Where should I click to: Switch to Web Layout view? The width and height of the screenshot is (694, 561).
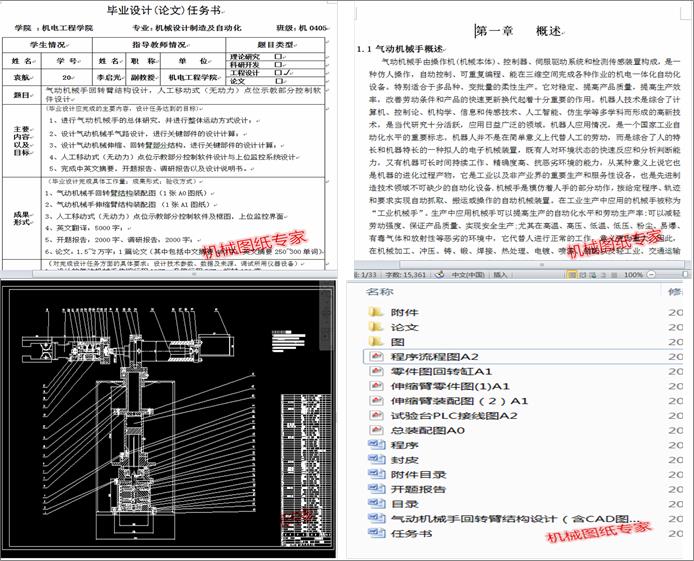coord(594,275)
